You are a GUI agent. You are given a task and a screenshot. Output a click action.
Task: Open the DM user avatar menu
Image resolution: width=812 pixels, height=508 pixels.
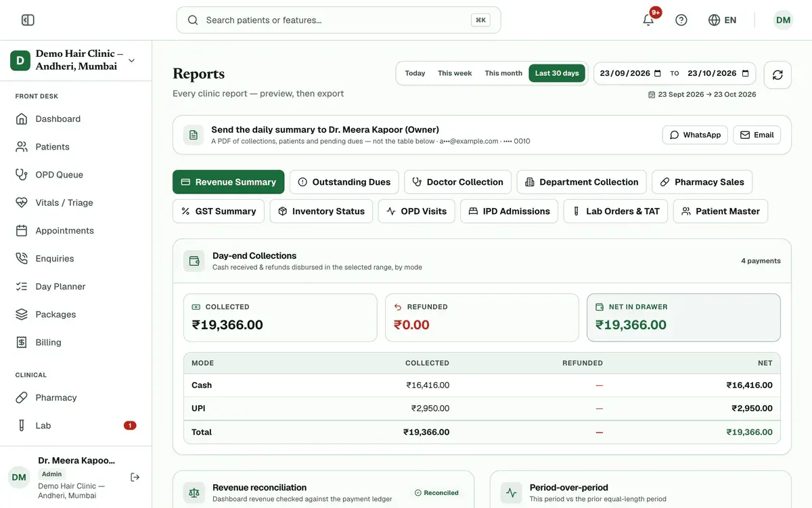783,20
